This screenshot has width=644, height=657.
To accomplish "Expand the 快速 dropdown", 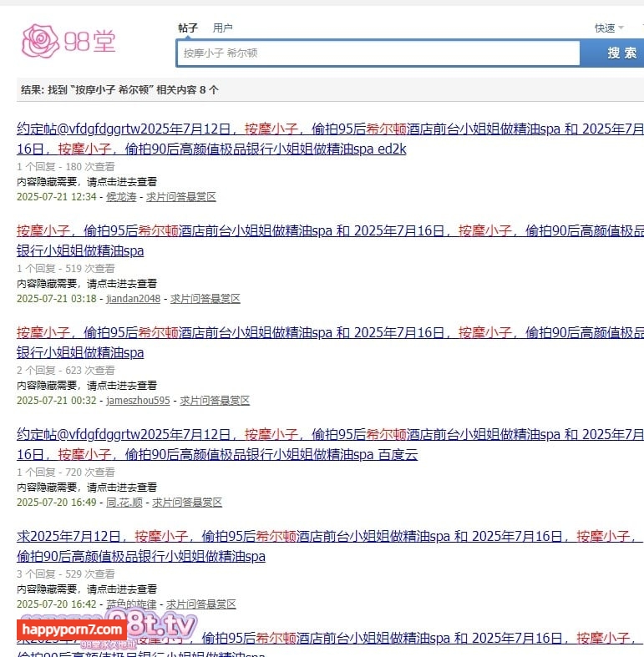I will tap(608, 28).
